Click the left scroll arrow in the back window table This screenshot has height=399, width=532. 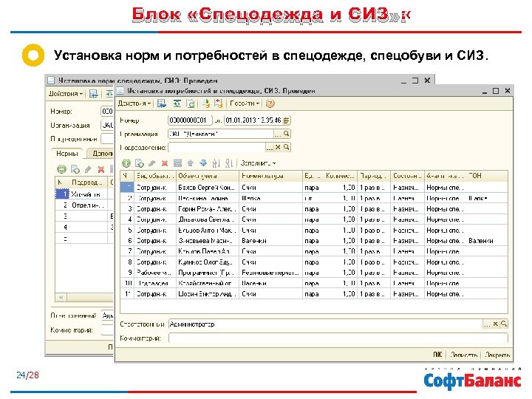(x=61, y=298)
